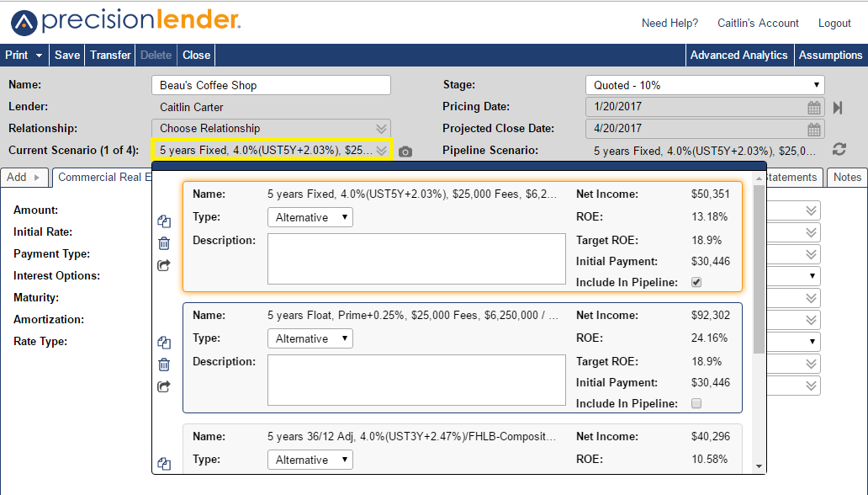Open Pricing Date calendar picker

pos(814,108)
